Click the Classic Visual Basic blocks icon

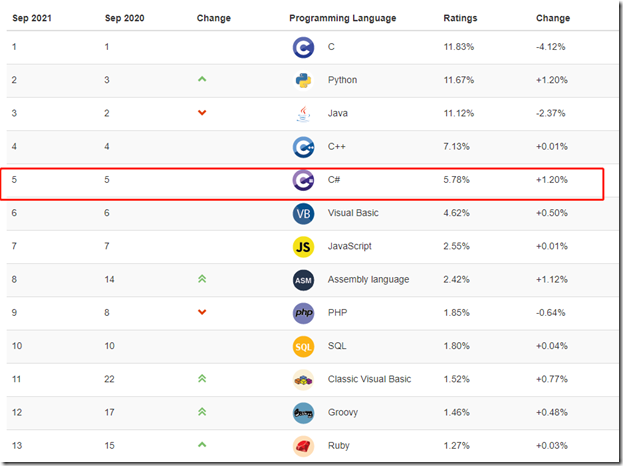303,380
